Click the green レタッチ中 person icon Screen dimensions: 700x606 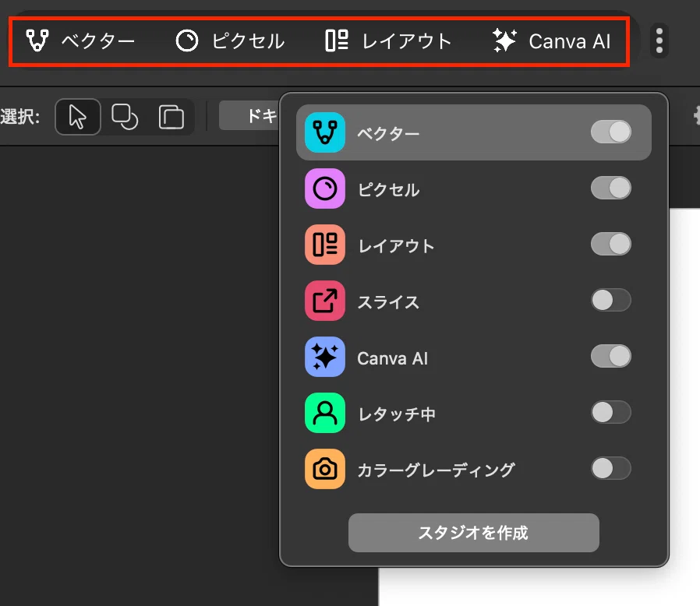pyautogui.click(x=325, y=413)
